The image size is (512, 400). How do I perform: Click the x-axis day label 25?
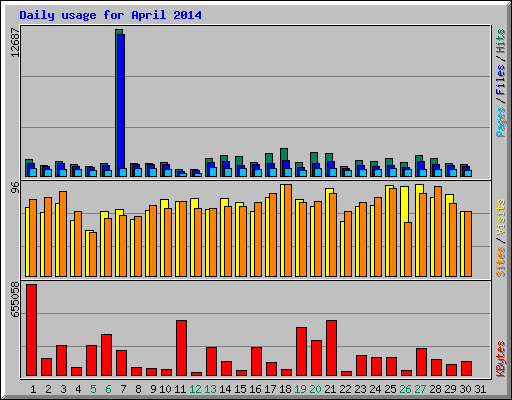point(390,389)
